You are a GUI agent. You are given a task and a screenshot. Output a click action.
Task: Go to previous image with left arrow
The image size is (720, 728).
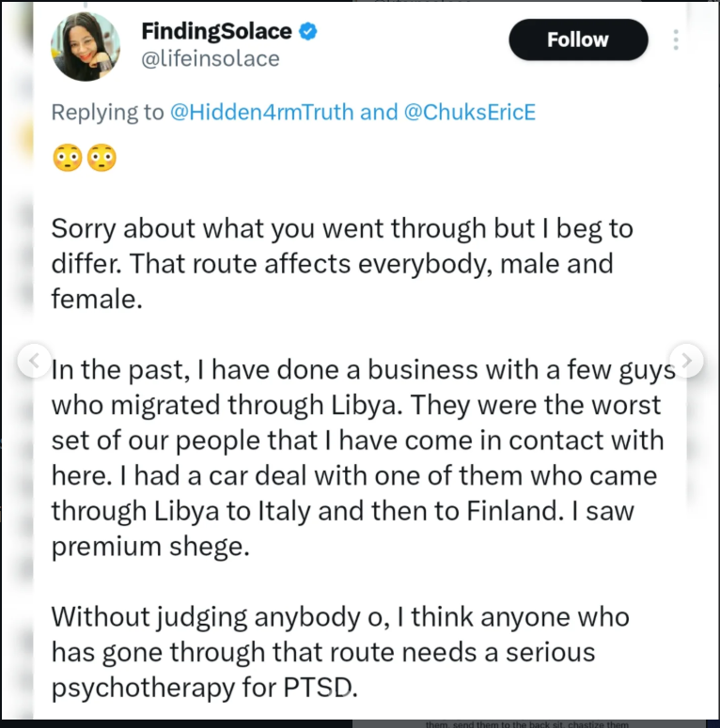click(34, 360)
